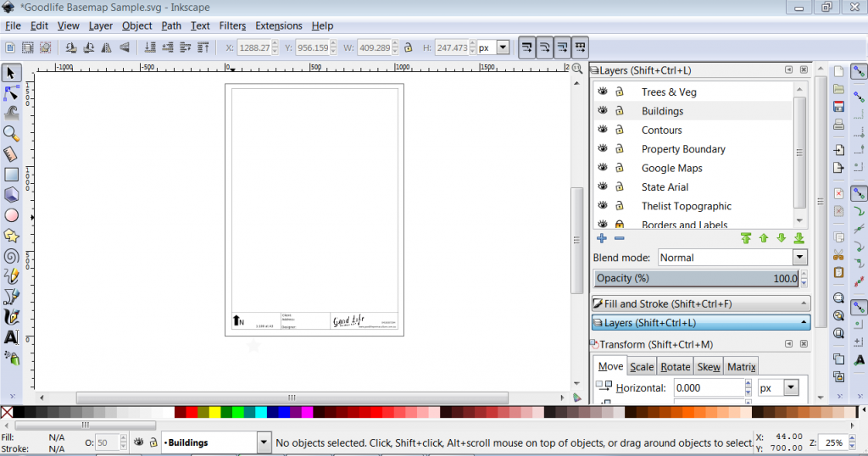Screen dimensions: 868x456
Task: Select the Star polygon tool
Action: pyautogui.click(x=12, y=236)
